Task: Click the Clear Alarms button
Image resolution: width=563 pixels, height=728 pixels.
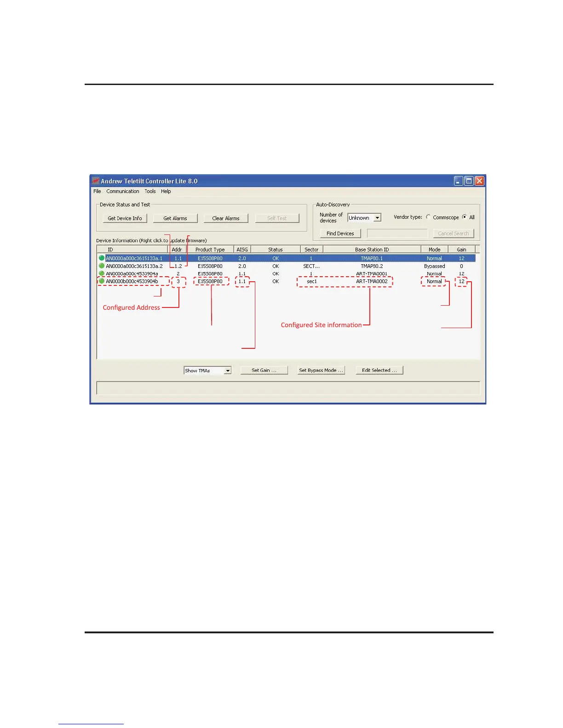Action: pos(226,218)
